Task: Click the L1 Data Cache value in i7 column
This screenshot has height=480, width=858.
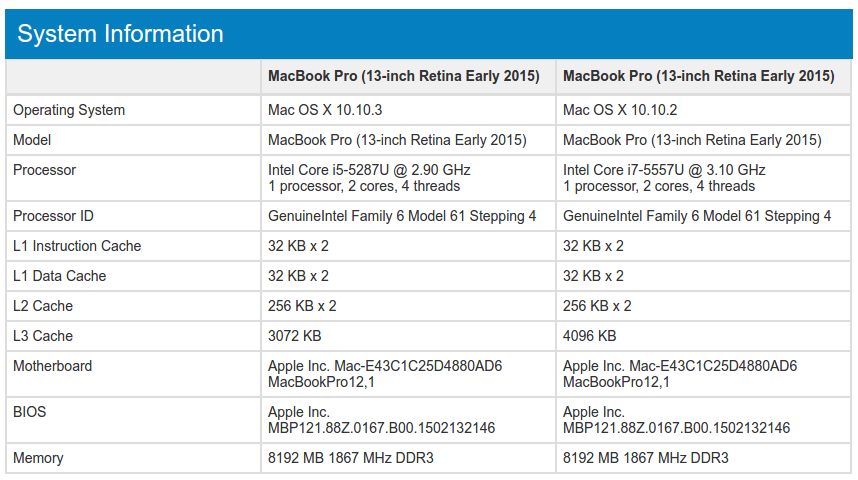Action: click(x=593, y=276)
